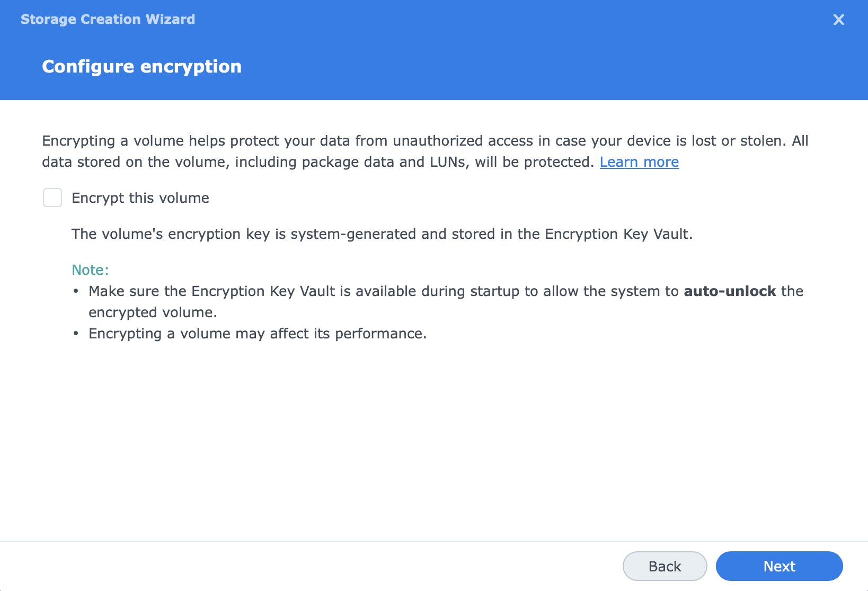Click the Note heading in teal text
Image resolution: width=868 pixels, height=591 pixels.
(x=90, y=270)
